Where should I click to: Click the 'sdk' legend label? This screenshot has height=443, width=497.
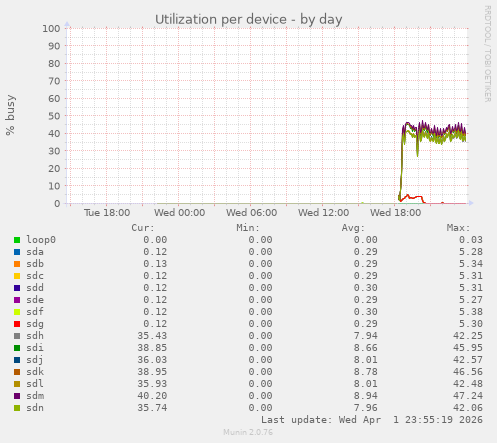[x=35, y=372]
